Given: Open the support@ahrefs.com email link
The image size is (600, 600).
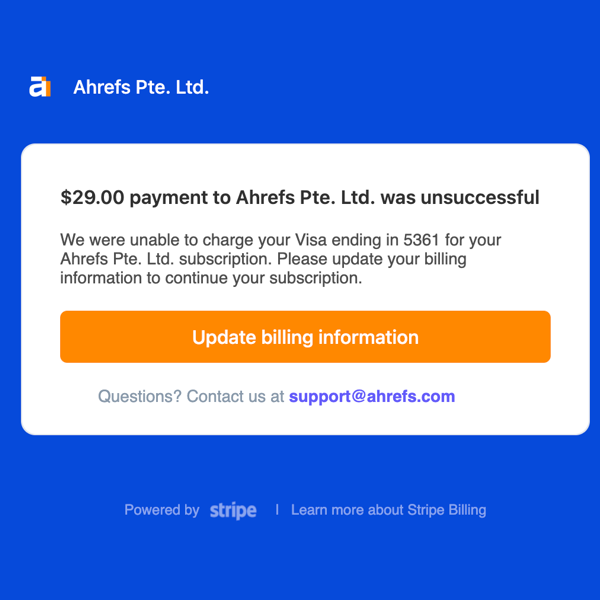Looking at the screenshot, I should (372, 396).
